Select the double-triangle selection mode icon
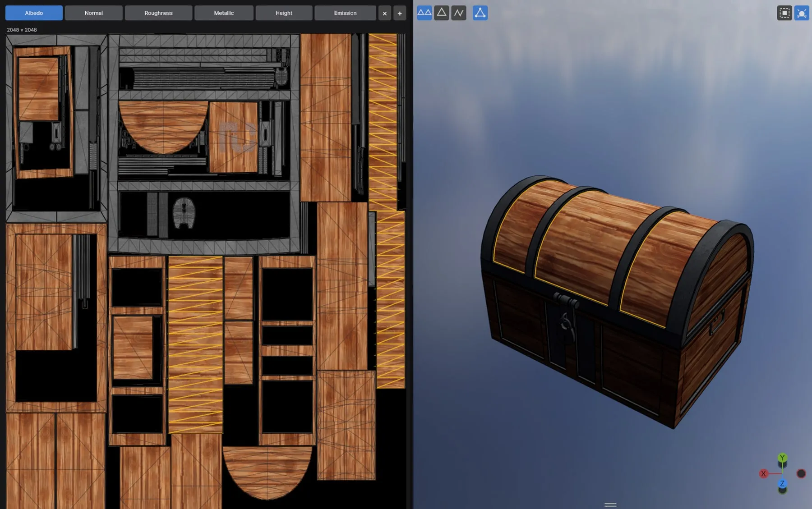 pos(424,13)
